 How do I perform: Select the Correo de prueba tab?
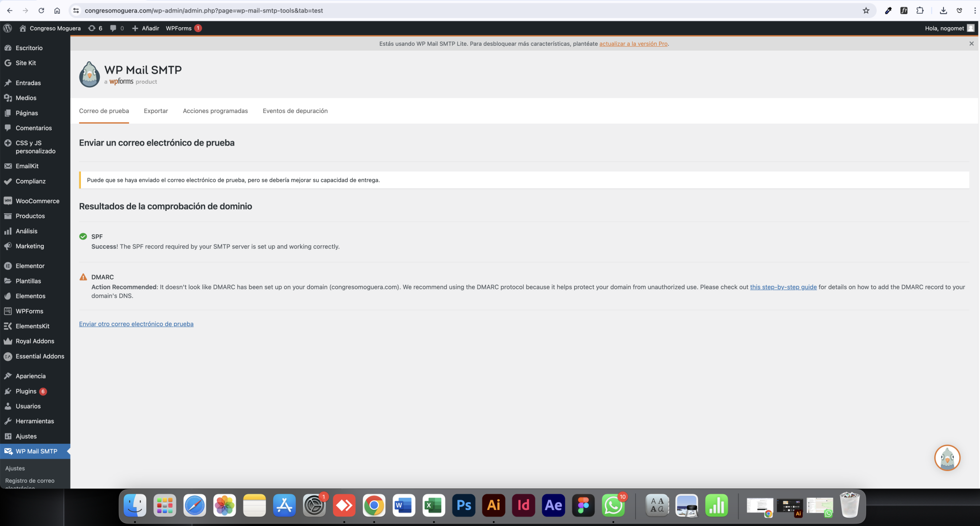point(104,111)
